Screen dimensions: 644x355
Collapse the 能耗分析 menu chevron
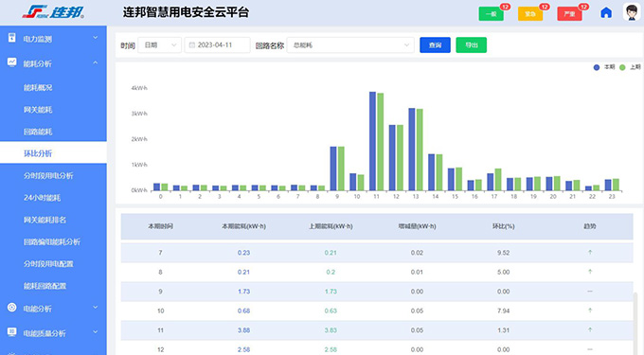point(96,62)
